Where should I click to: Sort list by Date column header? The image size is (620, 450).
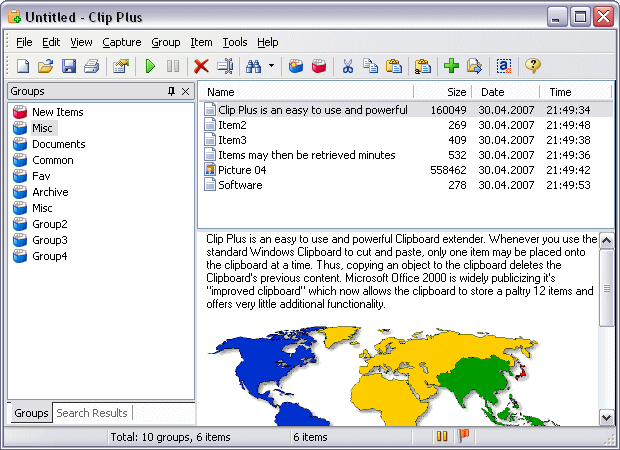(506, 92)
